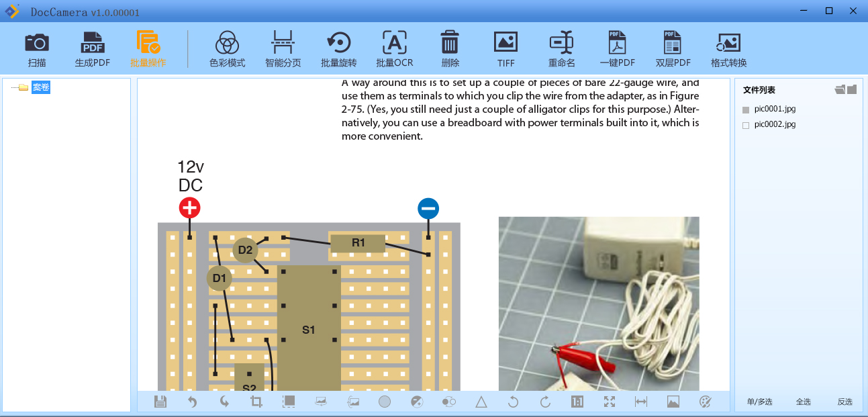
Task: Click the half-shaded circle with plus icon
Action: [417, 402]
